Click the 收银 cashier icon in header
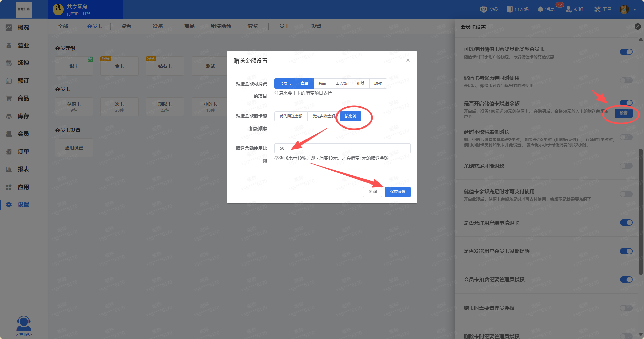644x339 pixels. [484, 9]
